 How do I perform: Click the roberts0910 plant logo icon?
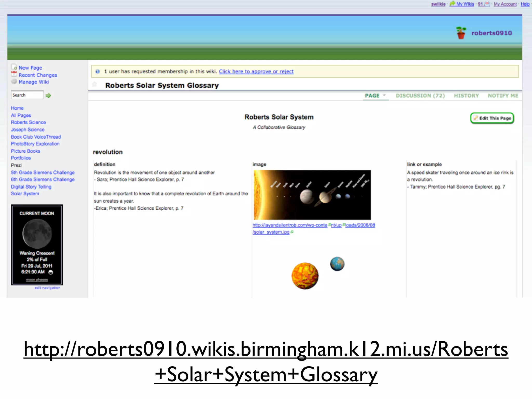[461, 33]
